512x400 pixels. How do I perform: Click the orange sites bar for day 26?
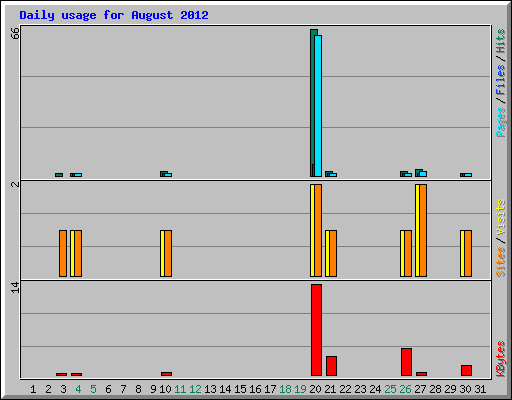pos(408,253)
